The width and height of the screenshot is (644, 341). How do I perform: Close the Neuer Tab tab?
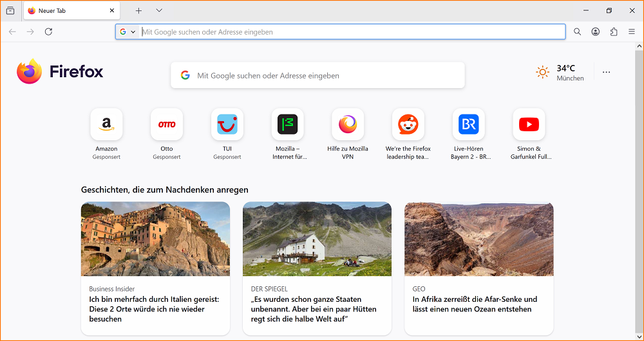pyautogui.click(x=111, y=11)
